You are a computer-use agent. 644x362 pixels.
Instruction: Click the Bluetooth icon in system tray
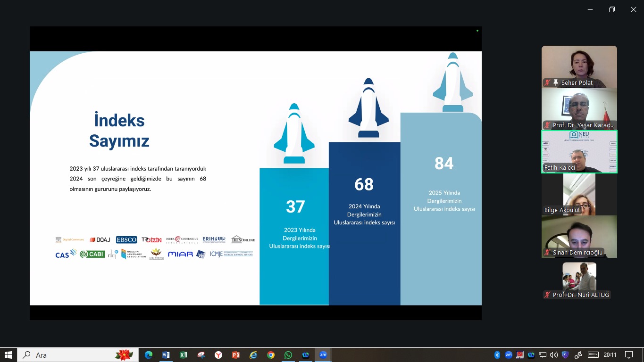point(497,355)
